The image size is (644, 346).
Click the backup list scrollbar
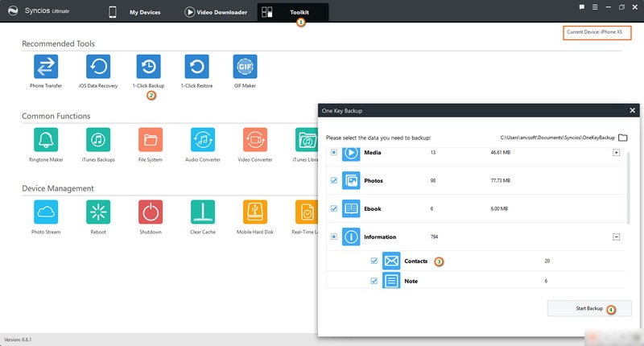click(x=628, y=187)
